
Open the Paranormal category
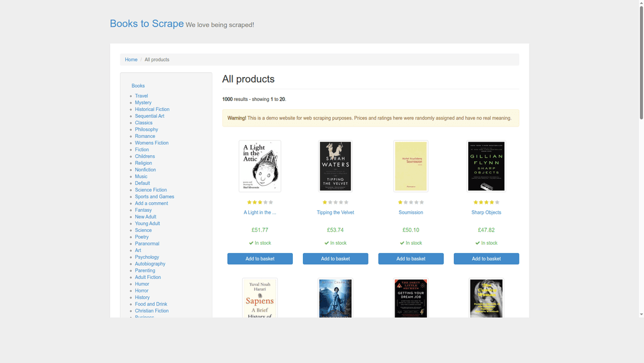click(147, 244)
